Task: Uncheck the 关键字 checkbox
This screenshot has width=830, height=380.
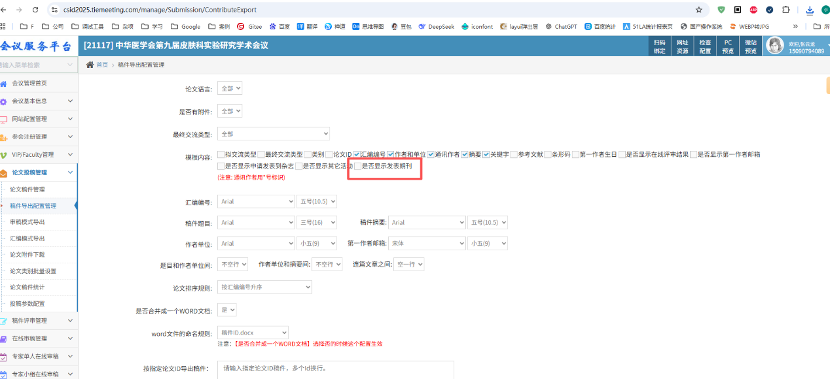Action: tap(486, 155)
